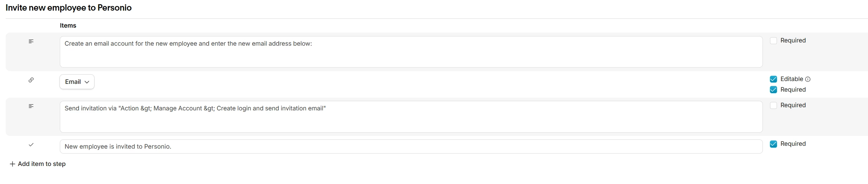Click the "Invite new employee to Personio" step title
Image resolution: width=868 pixels, height=184 pixels.
69,8
